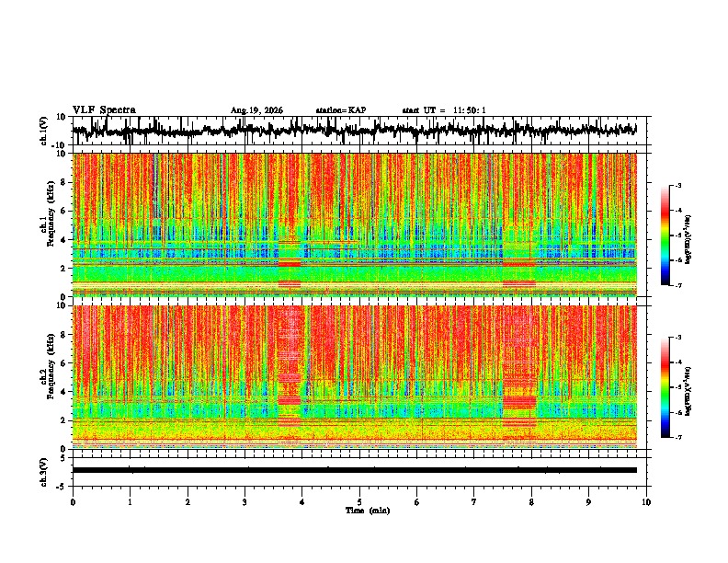Click the 4 minute tick on time axis
Image resolution: width=728 pixels, height=563 pixels.
[301, 502]
